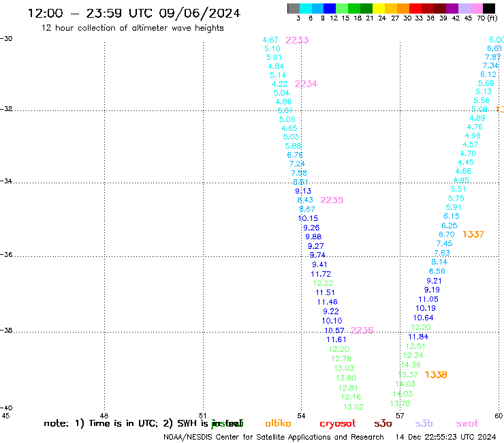The width and height of the screenshot is (504, 443).
Task: Click the 13.37 wave height value
Action: click(x=408, y=375)
